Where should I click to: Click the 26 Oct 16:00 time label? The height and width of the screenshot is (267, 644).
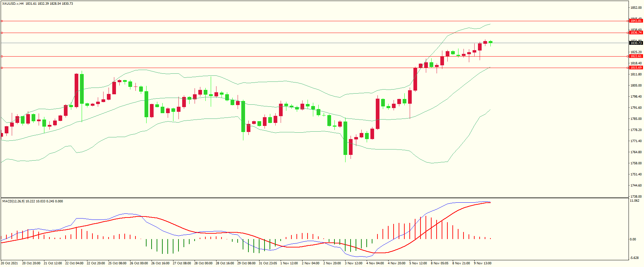point(160,263)
